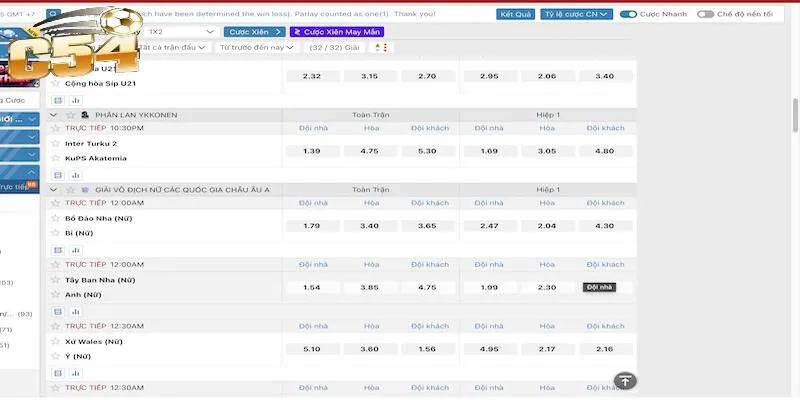
Task: Open scoreboard icon under Bỉ (Nữ) match
Action: click(x=57, y=249)
